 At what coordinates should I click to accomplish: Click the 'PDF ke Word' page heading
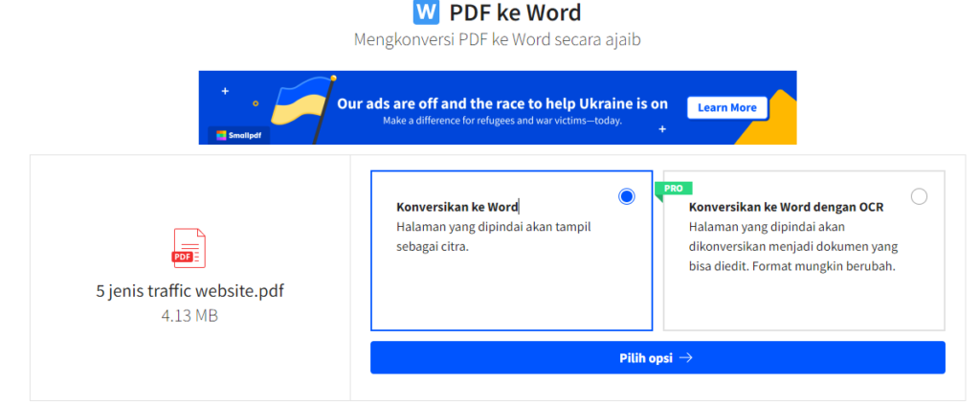coord(515,11)
